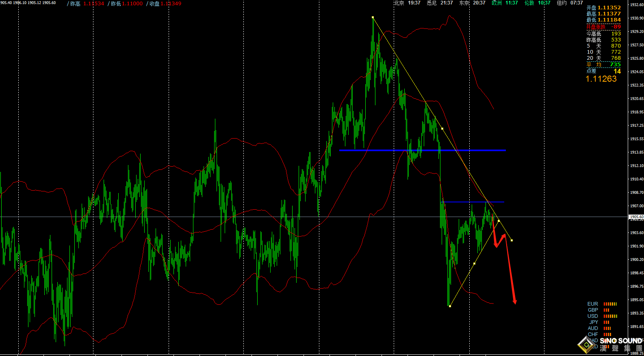This screenshot has height=356, width=644.
Task: Click the AUD strength meter bars
Action: (x=607, y=328)
